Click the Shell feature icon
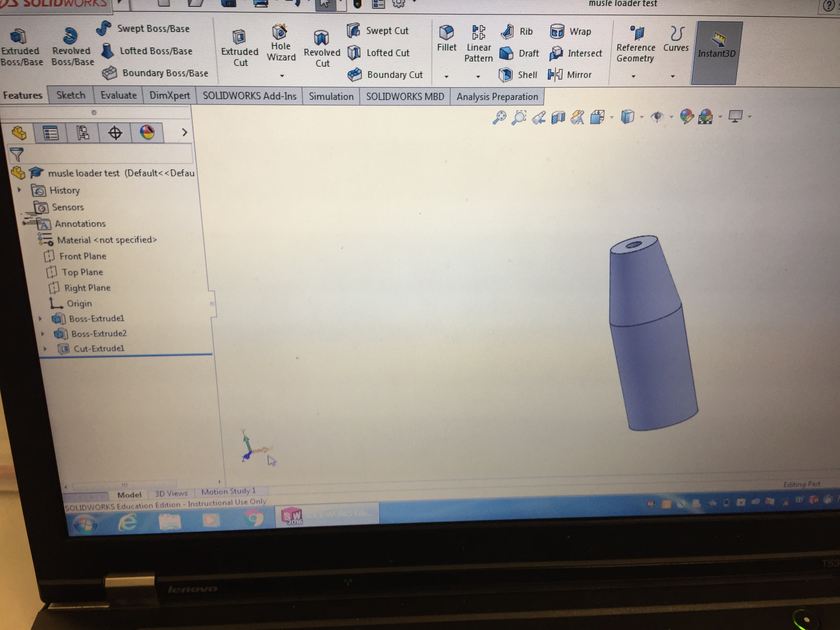This screenshot has height=630, width=840. point(505,75)
